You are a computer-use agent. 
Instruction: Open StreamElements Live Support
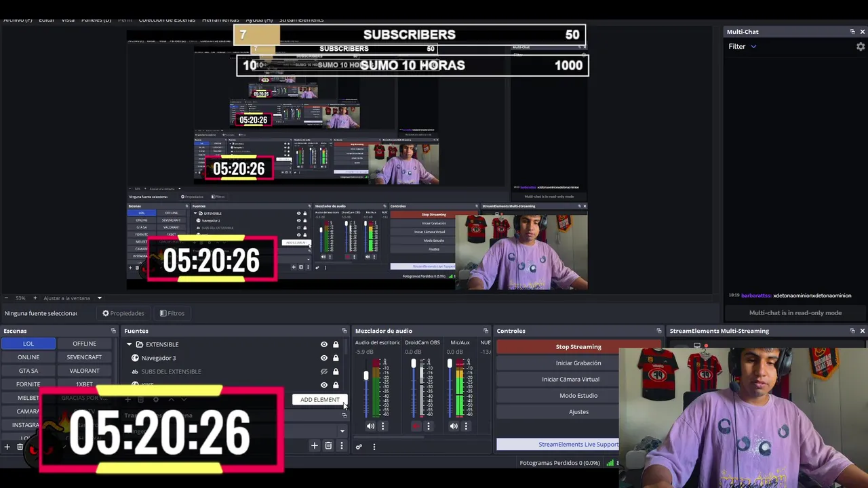click(x=558, y=445)
